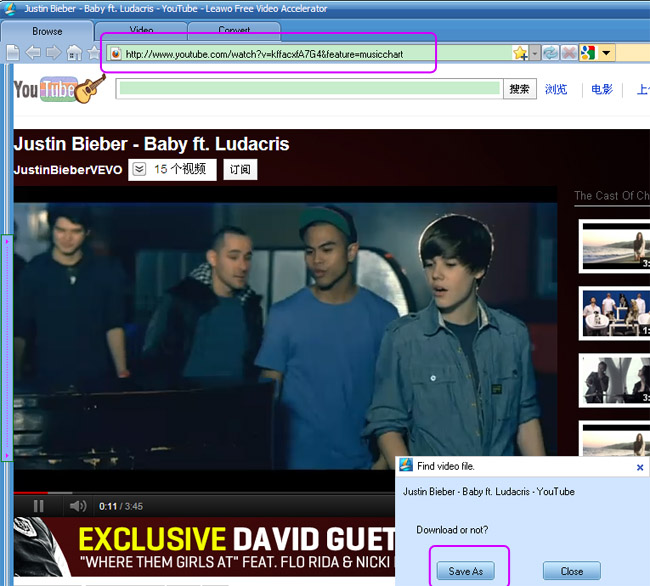650x586 pixels.
Task: Click the Home icon in the toolbar
Action: (74, 53)
